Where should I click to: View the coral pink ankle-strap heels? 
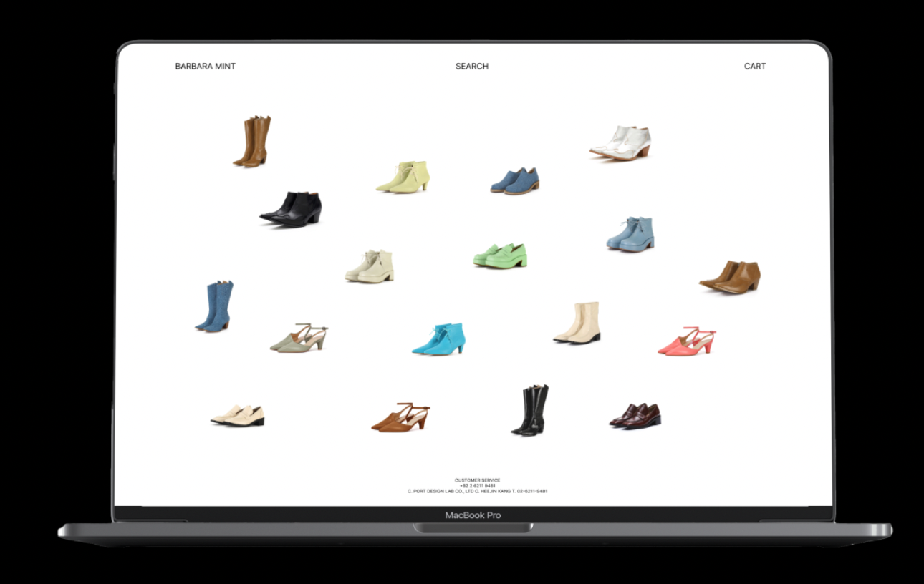tap(687, 341)
